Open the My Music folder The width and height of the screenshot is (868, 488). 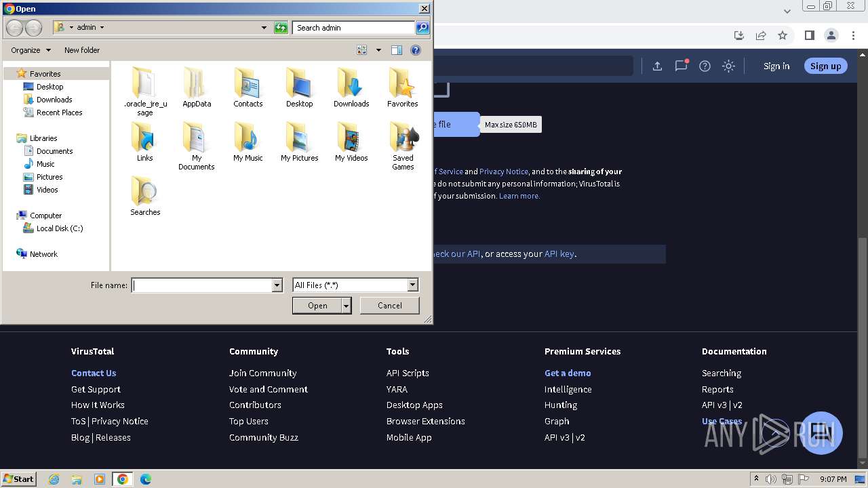tap(248, 141)
